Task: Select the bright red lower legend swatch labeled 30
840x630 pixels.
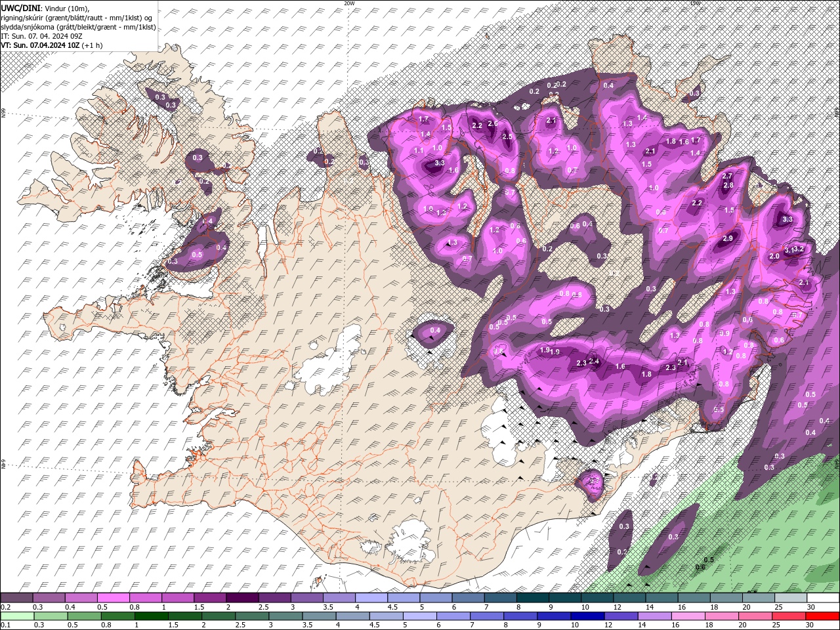Action: pyautogui.click(x=822, y=616)
